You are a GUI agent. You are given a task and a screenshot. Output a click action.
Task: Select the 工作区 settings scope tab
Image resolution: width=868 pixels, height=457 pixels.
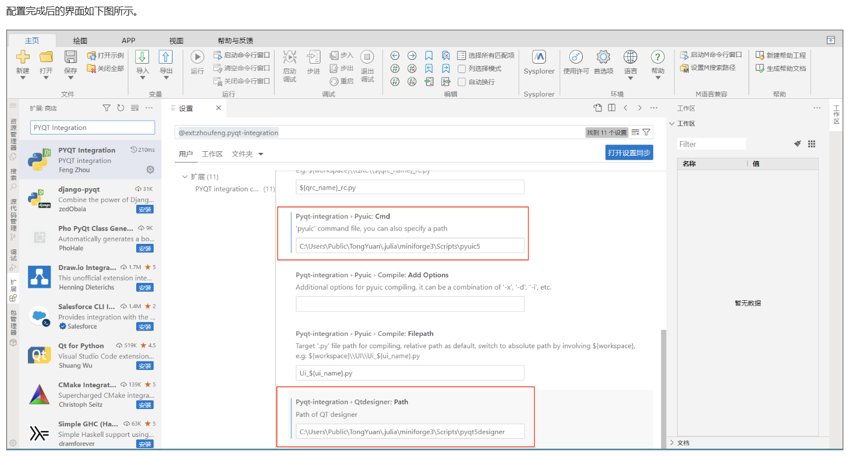pos(212,154)
